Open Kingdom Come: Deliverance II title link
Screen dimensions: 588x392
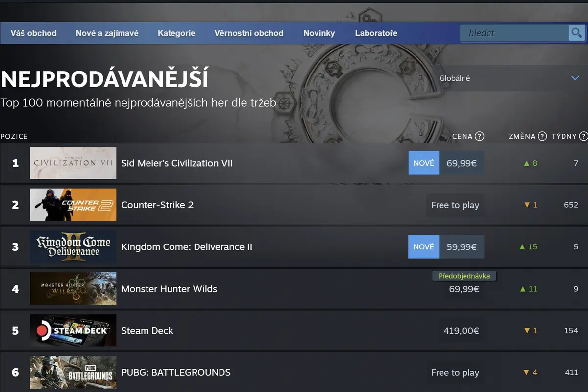187,247
